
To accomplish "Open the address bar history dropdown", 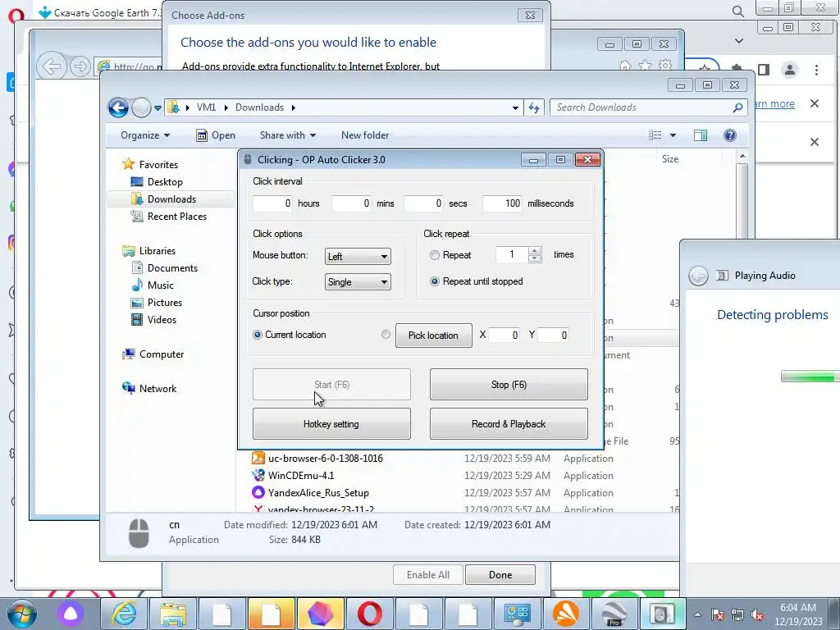I will click(515, 107).
